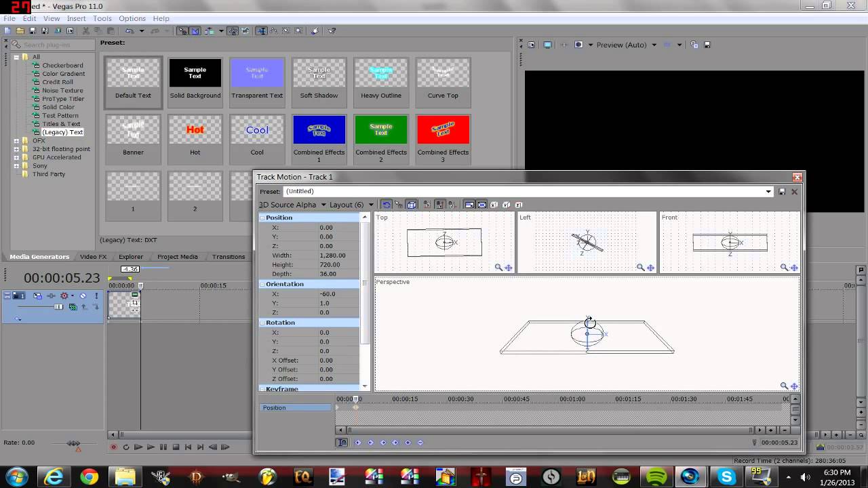Viewport: 868px width, 488px height.
Task: Click Prevent Movement (X) icon in Track Motion
Action: pyautogui.click(x=427, y=205)
